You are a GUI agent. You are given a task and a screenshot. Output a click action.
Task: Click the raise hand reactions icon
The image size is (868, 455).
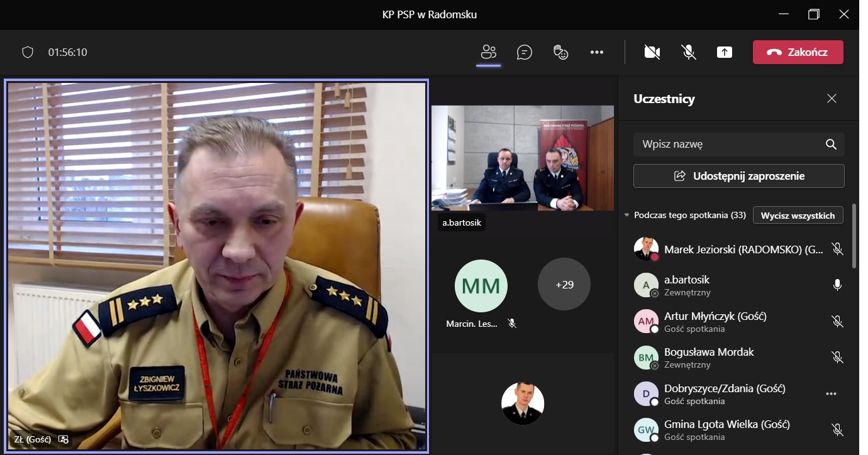coord(560,52)
